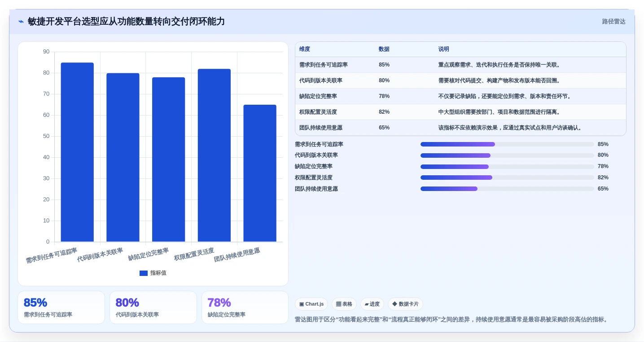This screenshot has width=644, height=342.
Task: Open the 80% 代码到版本关联率 data card
Action: pos(153,307)
